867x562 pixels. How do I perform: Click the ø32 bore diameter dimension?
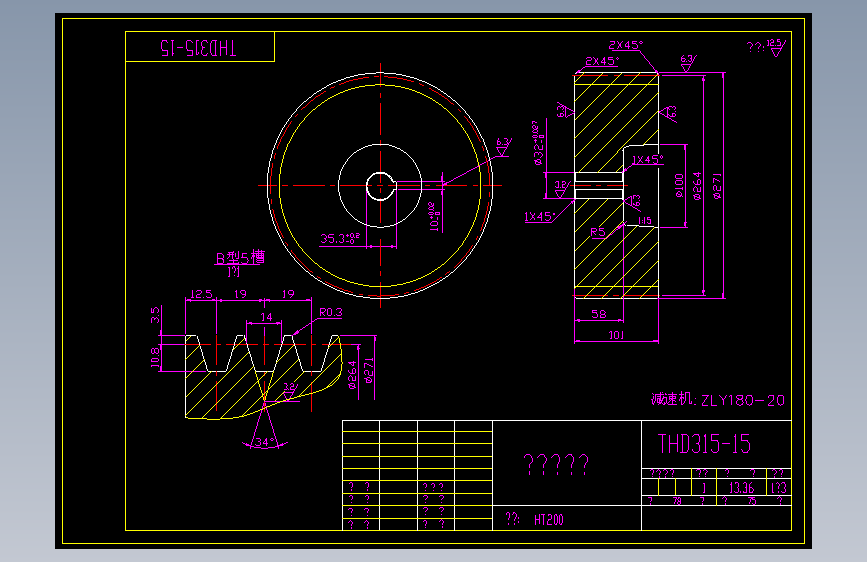[x=539, y=143]
